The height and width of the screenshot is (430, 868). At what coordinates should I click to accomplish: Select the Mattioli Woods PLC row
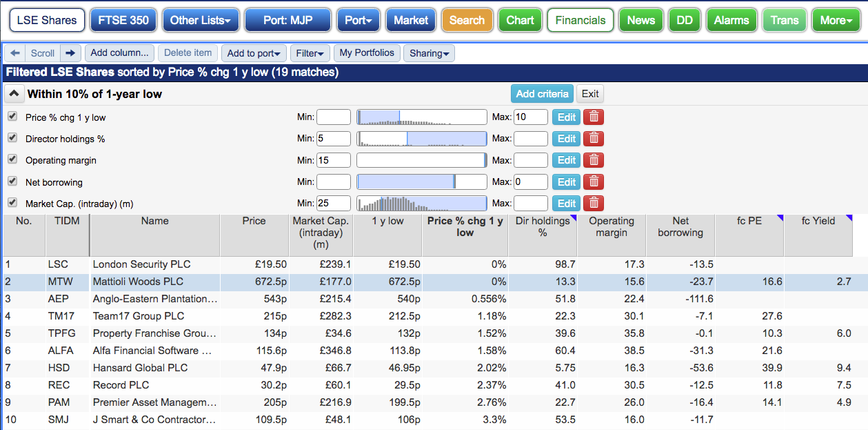coord(428,282)
